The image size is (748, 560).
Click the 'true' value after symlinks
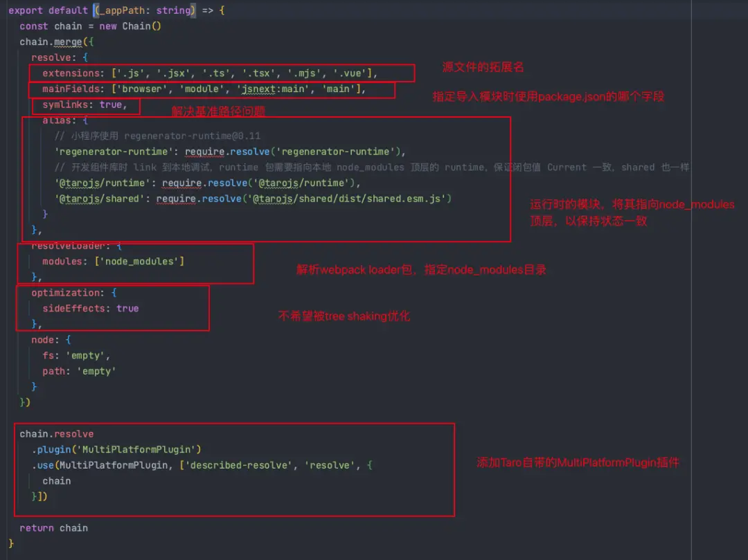pyautogui.click(x=111, y=105)
